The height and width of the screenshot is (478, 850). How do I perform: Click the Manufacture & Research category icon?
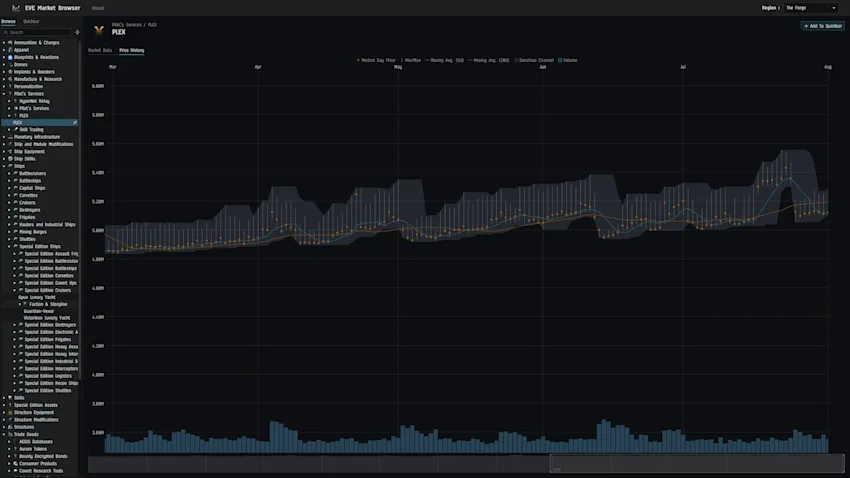[x=10, y=79]
